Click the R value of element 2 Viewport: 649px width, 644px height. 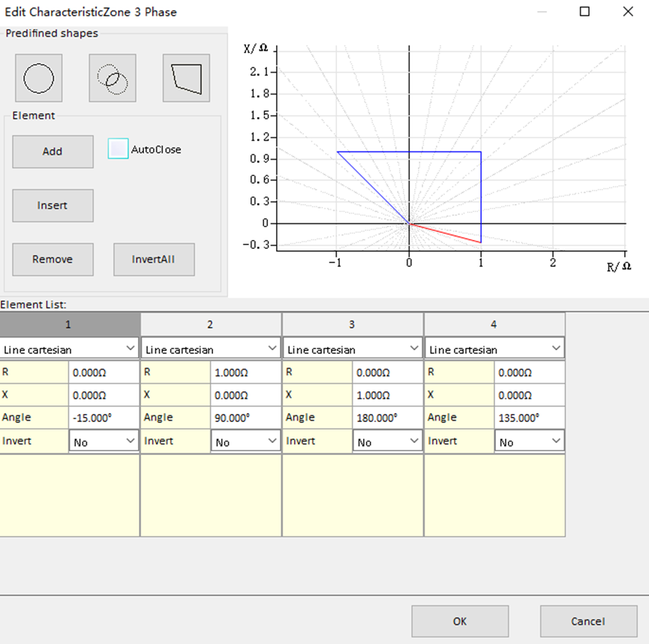pyautogui.click(x=245, y=372)
